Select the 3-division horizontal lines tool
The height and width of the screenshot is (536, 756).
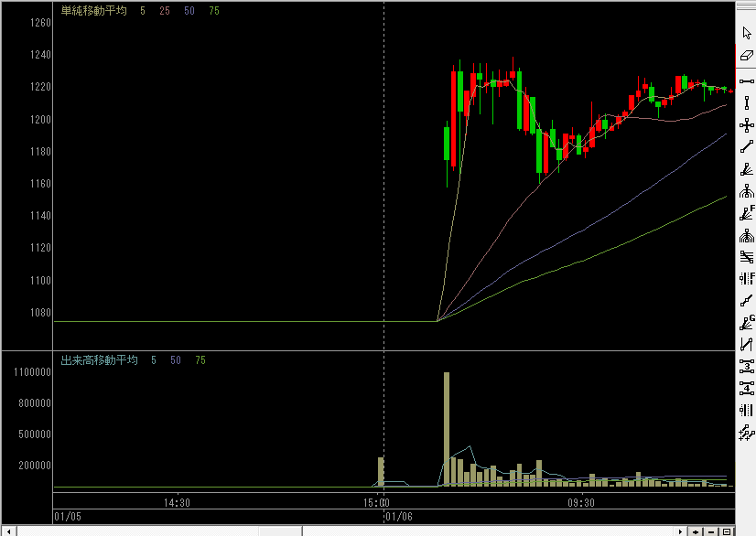point(746,367)
